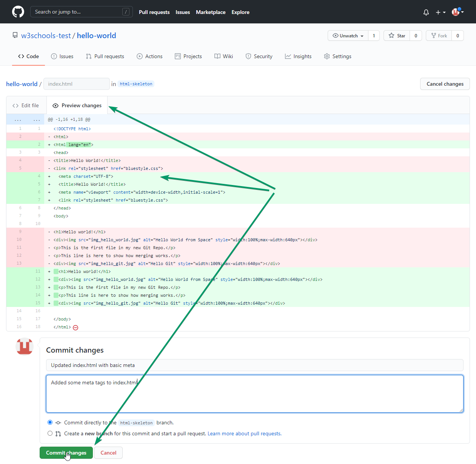Click the no-newline warning icon after </html>
This screenshot has width=476, height=464.
pos(75,328)
